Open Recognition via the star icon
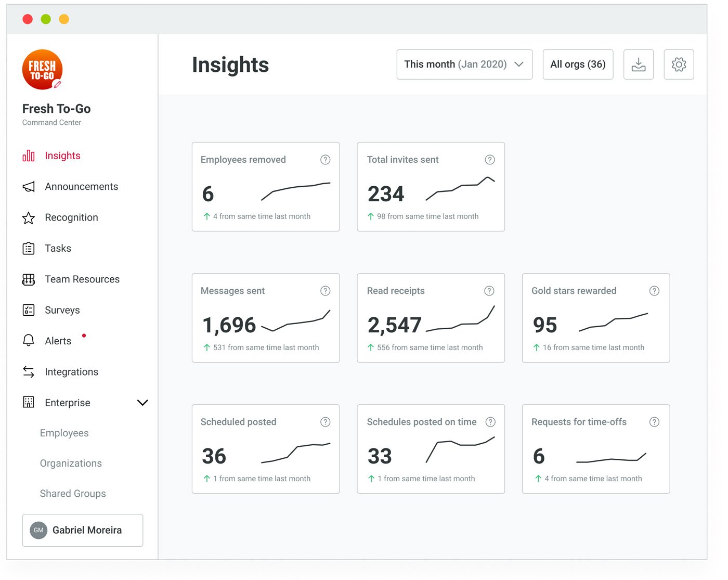728x580 pixels. click(28, 217)
